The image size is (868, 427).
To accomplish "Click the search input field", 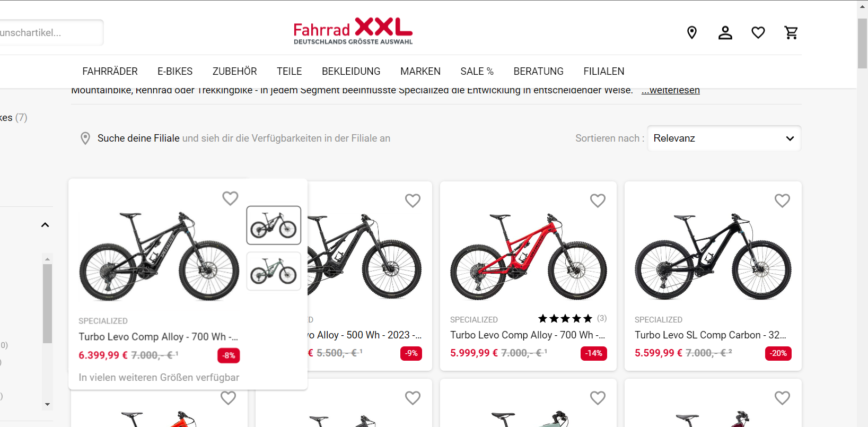I will [51, 33].
